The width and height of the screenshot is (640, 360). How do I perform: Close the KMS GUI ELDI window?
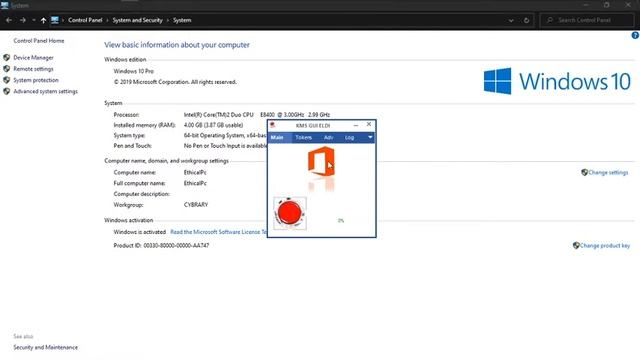click(x=369, y=124)
